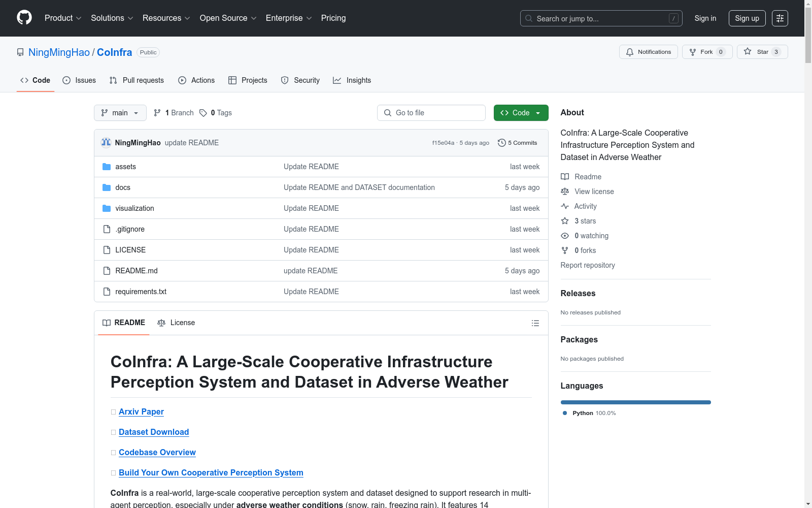Image resolution: width=812 pixels, height=508 pixels.
Task: Click the requirements.txt file icon
Action: pos(107,292)
